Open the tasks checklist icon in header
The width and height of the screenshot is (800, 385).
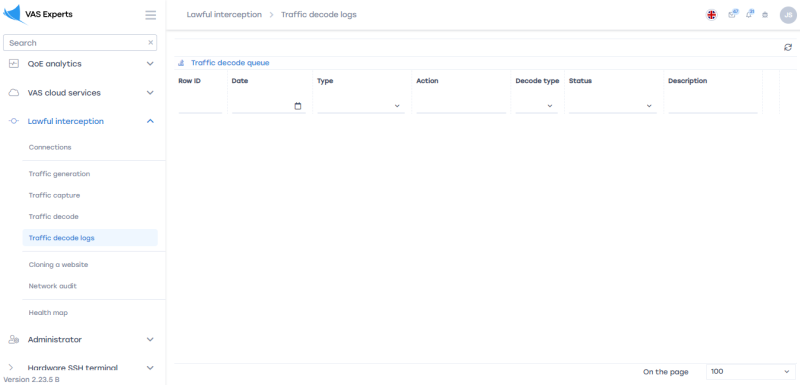pos(733,14)
